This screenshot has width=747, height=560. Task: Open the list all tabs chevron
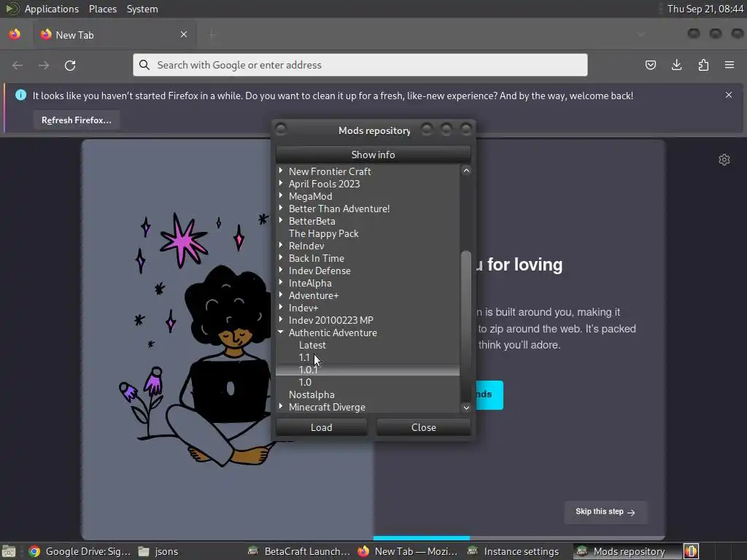[641, 34]
